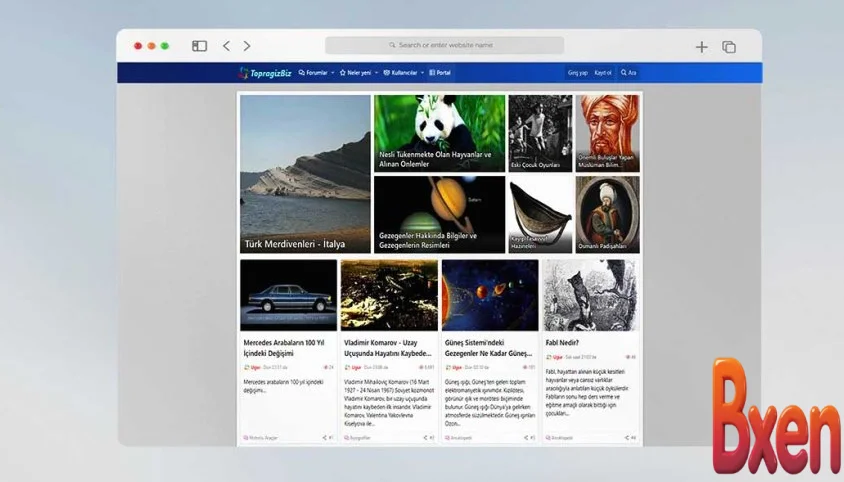This screenshot has height=482, width=844.
Task: Click the Giriş yap login link
Action: click(578, 73)
